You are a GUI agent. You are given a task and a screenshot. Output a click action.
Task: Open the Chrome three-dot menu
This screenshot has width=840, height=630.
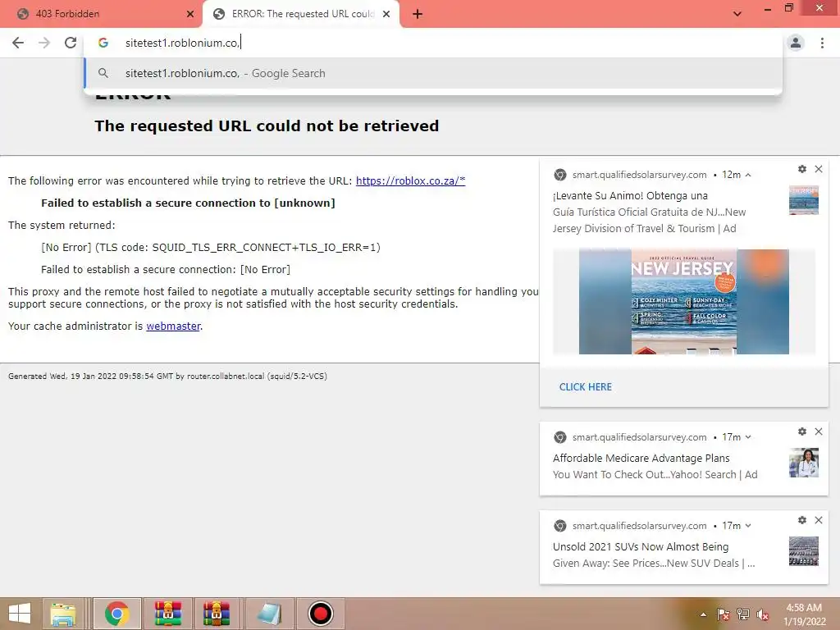point(822,43)
